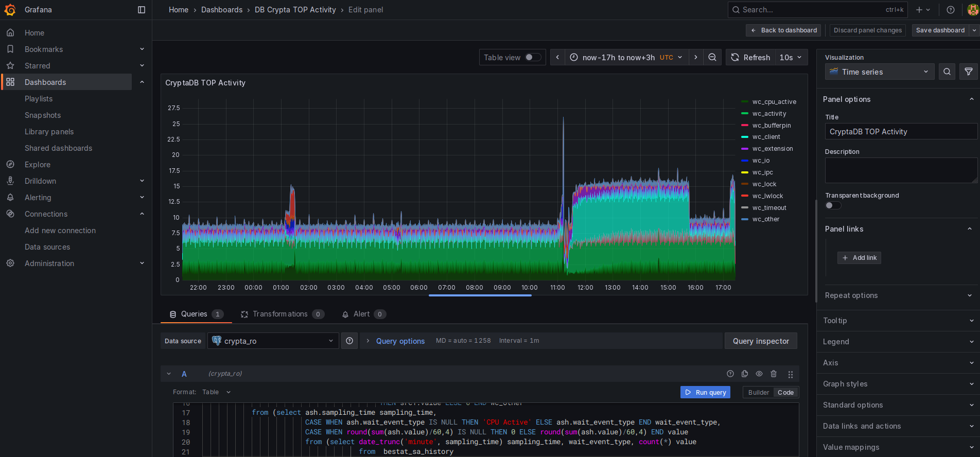
Task: Click the dock sidebar menu icon
Action: point(142,10)
